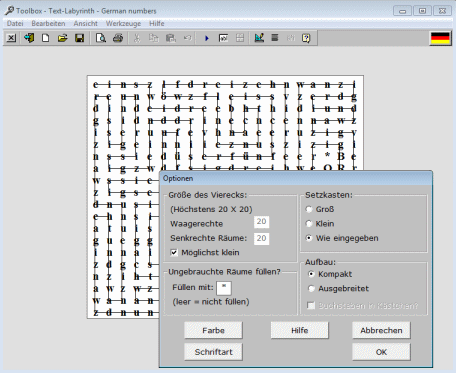Click the copy pages icon

coord(154,38)
